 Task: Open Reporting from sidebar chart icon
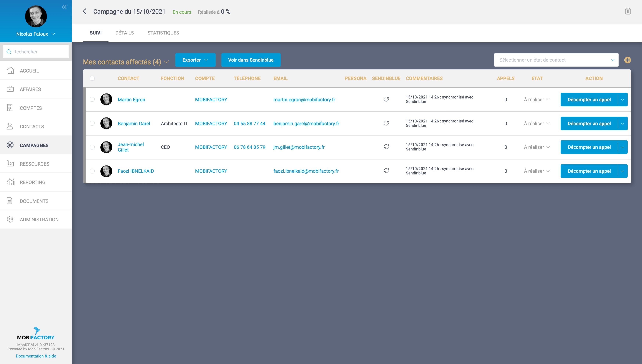[10, 182]
